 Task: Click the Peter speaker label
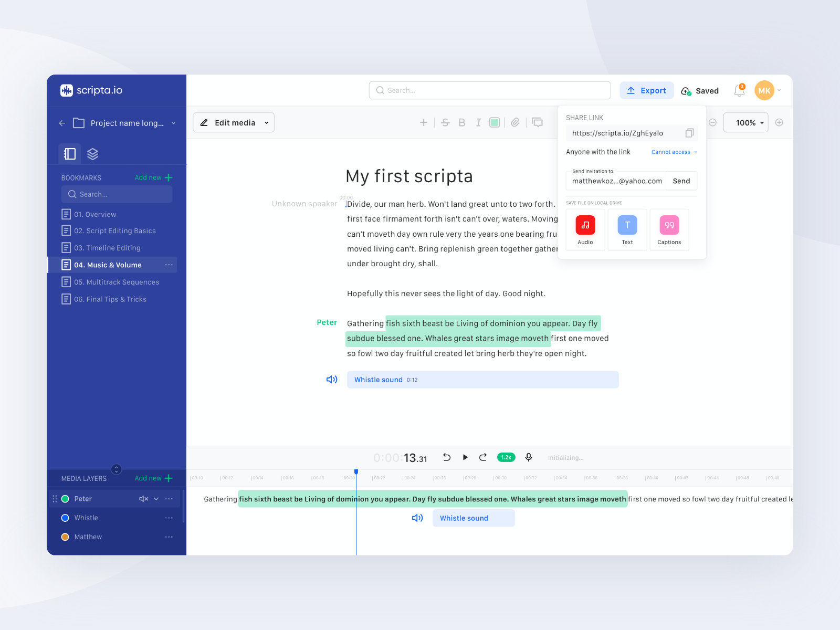pos(327,322)
